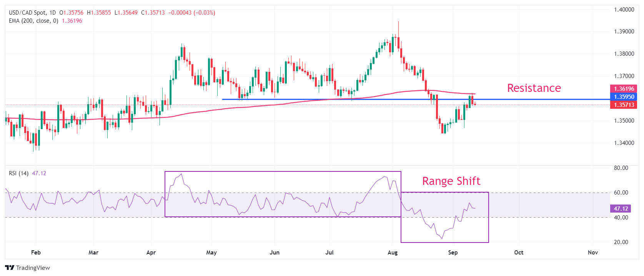644x276 pixels.
Task: Click the Nov label on time axis
Action: [x=593, y=253]
